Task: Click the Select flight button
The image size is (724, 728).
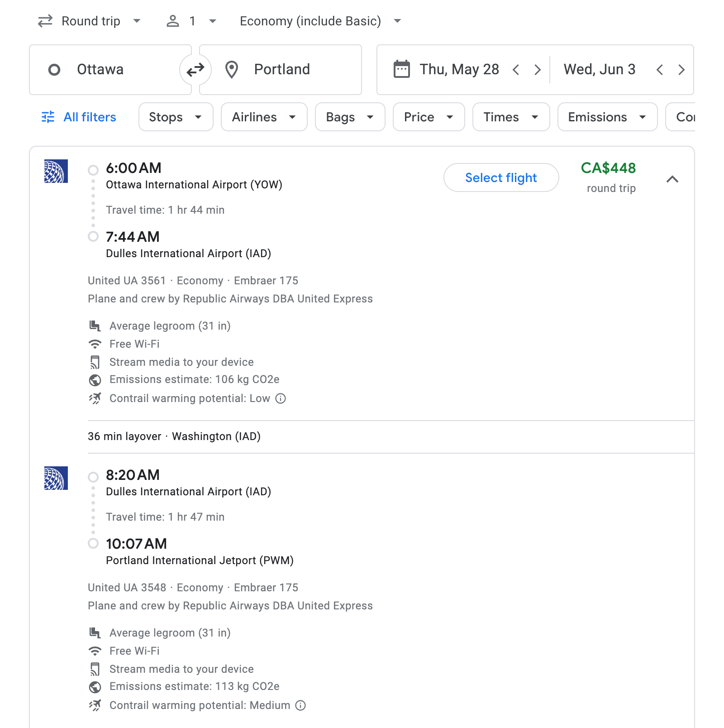Action: point(500,177)
